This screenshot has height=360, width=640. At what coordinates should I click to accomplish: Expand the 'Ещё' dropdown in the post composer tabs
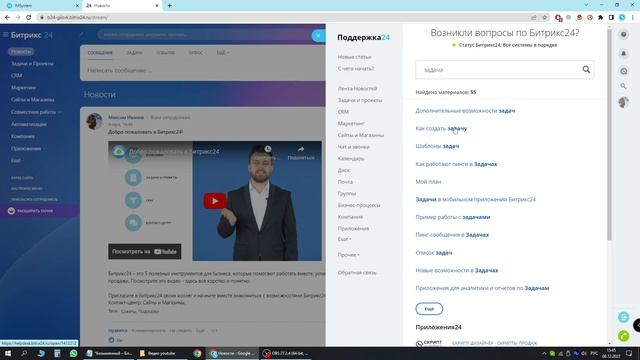point(222,53)
